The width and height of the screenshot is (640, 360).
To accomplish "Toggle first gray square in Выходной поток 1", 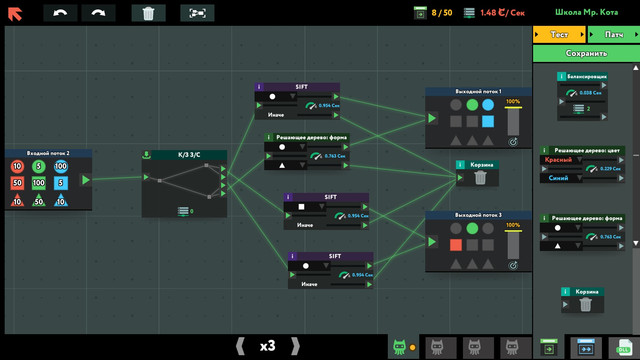I will click(x=456, y=121).
